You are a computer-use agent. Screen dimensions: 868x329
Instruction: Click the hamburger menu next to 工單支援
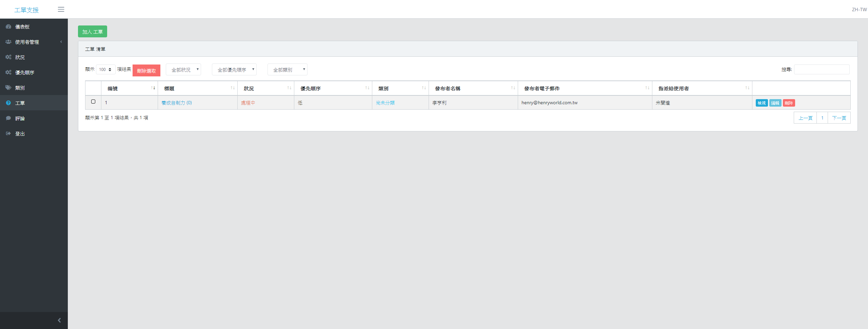61,9
